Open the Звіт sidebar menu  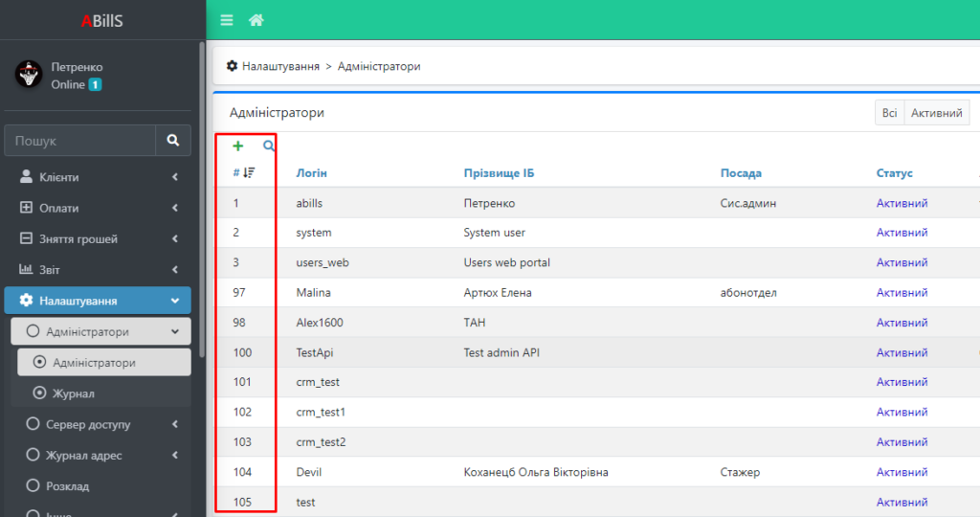(x=98, y=269)
